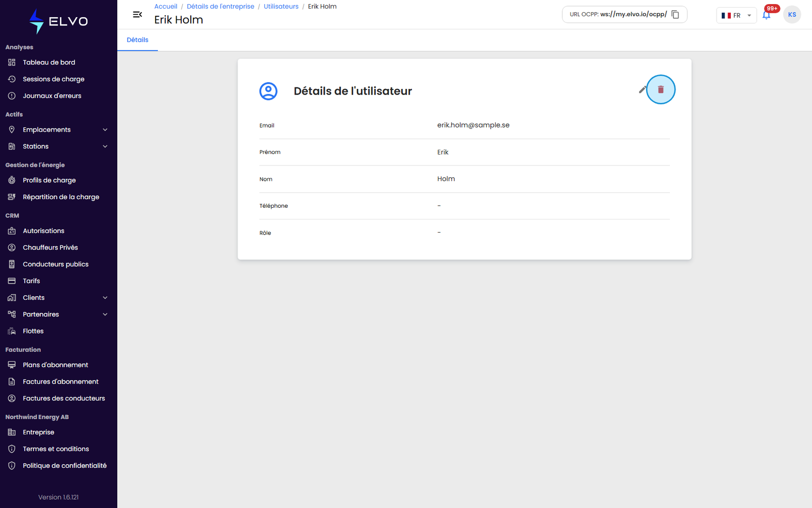Go to Accueil breadcrumb
The image size is (812, 508).
pyautogui.click(x=166, y=7)
